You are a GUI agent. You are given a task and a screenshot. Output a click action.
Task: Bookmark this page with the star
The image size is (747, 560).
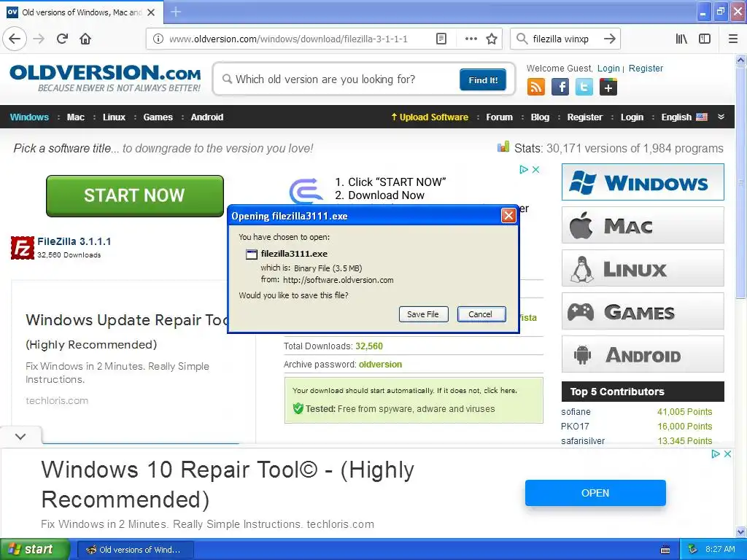pos(492,39)
